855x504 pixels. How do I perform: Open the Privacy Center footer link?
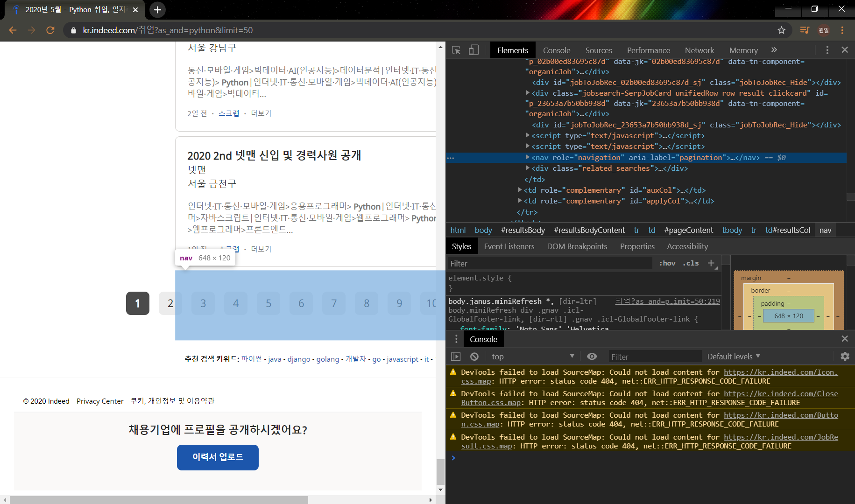point(100,401)
